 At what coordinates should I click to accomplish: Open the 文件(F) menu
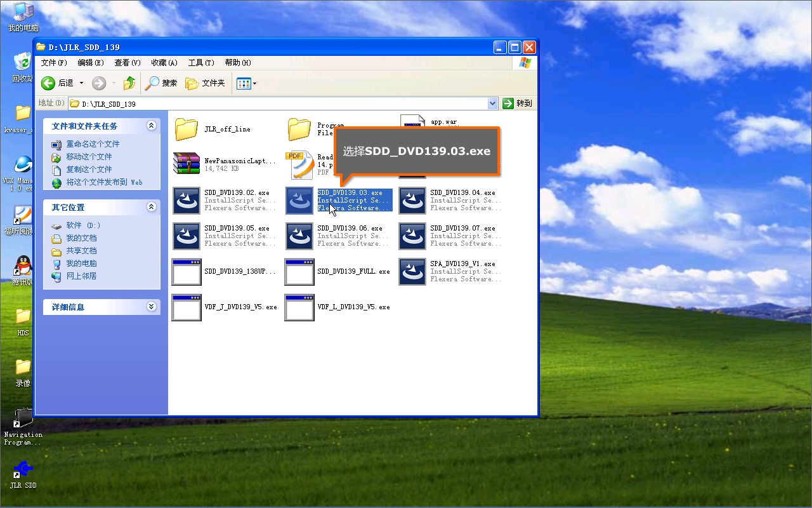(54, 62)
